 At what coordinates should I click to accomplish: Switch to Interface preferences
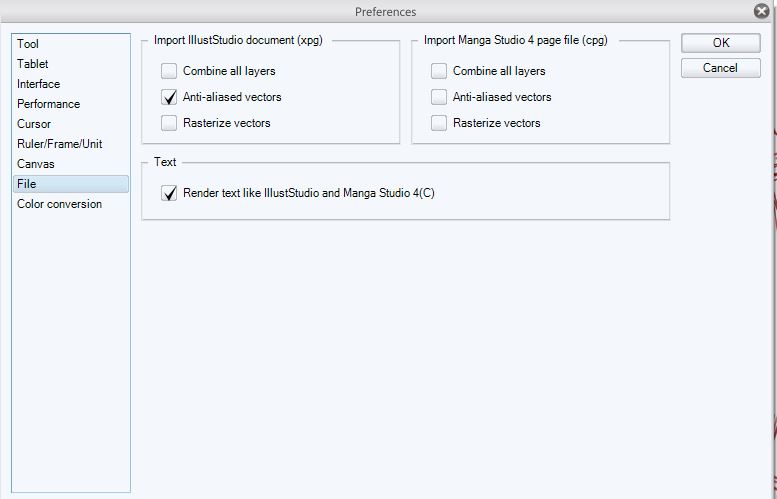38,84
